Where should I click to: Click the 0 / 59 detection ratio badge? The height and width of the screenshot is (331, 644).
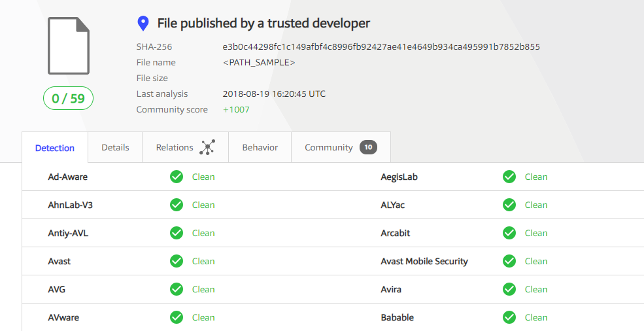68,98
